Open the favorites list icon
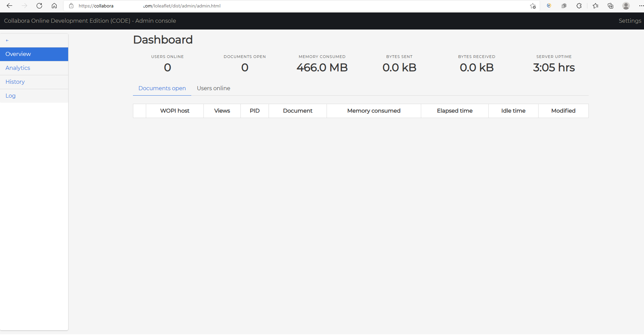Screen dimensions: 644x335 coord(596,6)
